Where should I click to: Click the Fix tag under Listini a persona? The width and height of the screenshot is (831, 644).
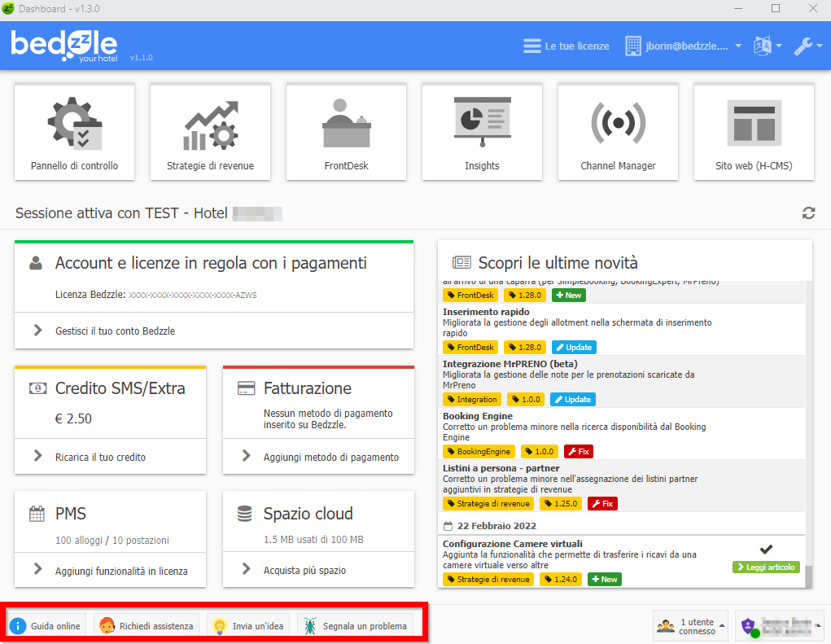pos(602,503)
